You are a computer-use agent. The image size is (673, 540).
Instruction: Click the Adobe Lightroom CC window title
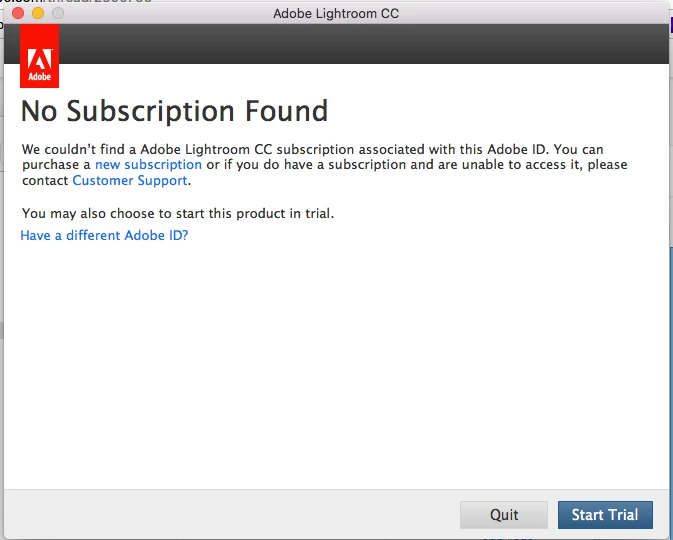pos(336,13)
